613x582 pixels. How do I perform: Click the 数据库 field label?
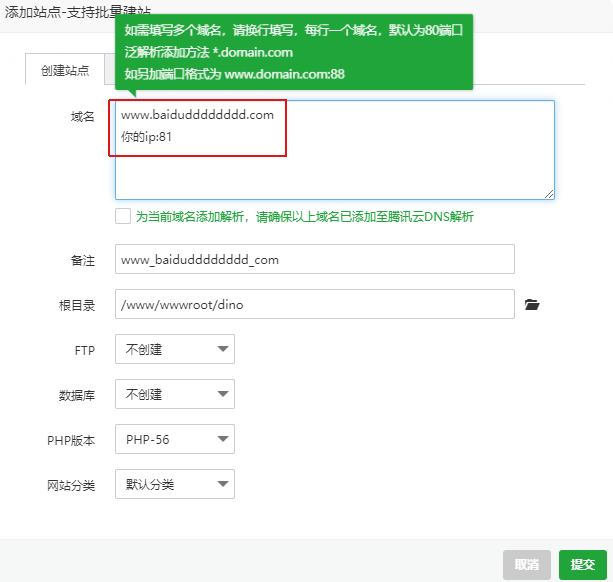point(77,396)
